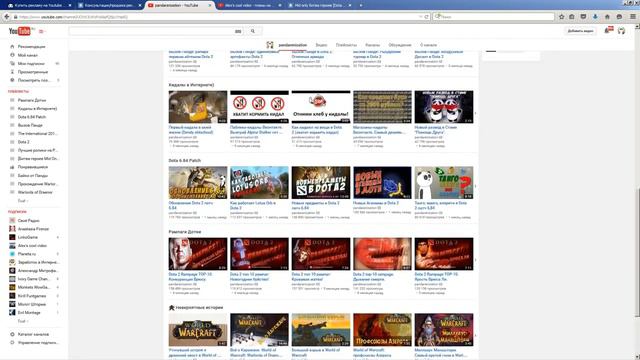This screenshot has width=640, height=360.
Task: Open the Мои подписки sidebar link
Action: click(31, 64)
